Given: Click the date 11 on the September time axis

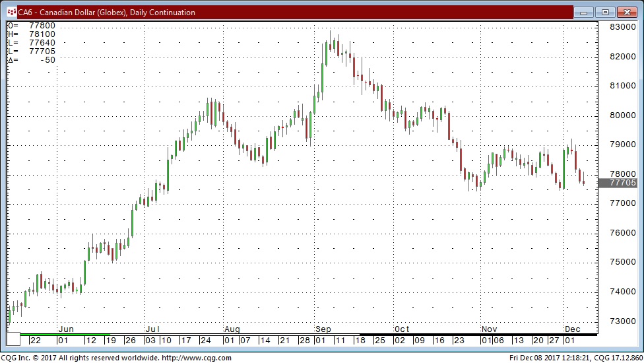Looking at the screenshot, I should click(340, 340).
